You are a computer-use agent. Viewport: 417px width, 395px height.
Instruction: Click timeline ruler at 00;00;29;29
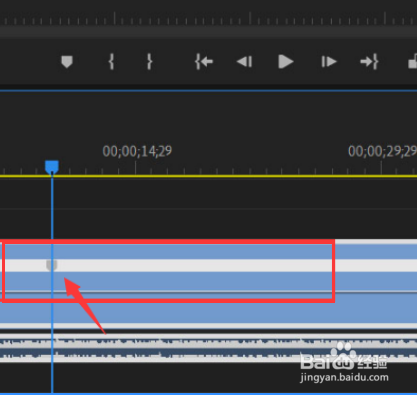pos(382,151)
